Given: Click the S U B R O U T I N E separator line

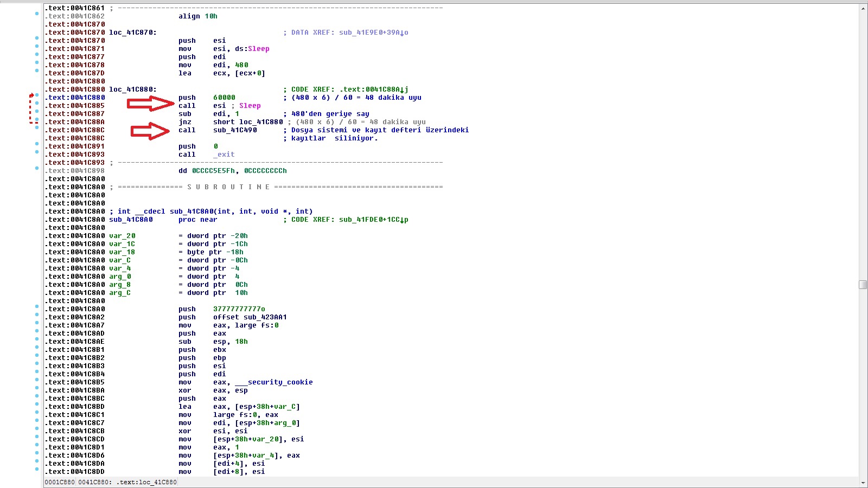Looking at the screenshot, I should 277,187.
